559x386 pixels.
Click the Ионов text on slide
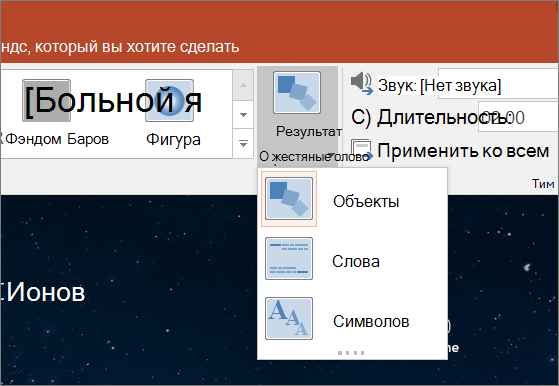click(x=45, y=292)
